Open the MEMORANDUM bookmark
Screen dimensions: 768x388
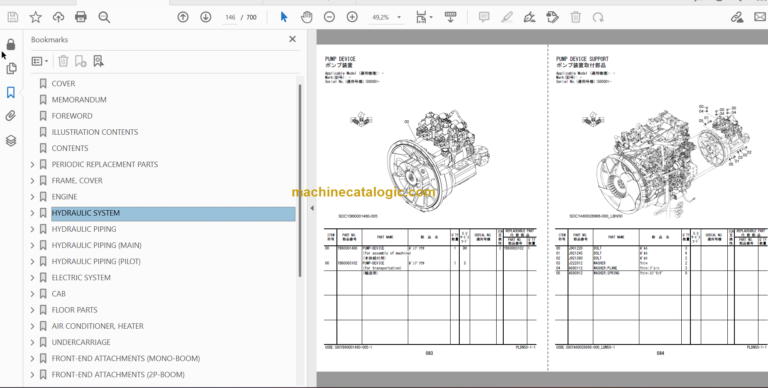click(x=79, y=100)
